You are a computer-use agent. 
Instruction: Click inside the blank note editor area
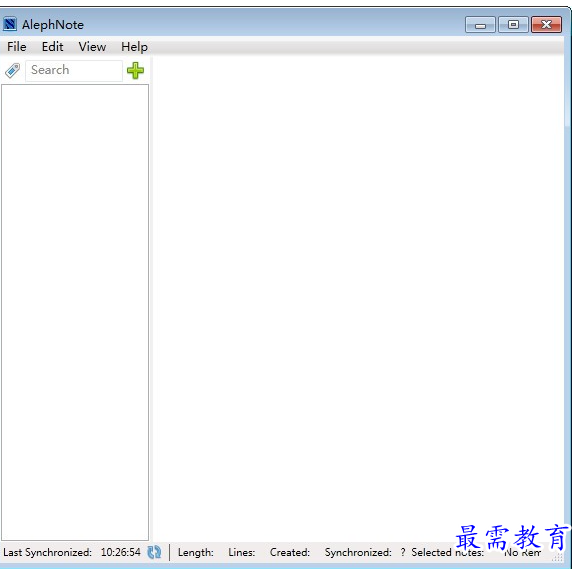point(358,298)
